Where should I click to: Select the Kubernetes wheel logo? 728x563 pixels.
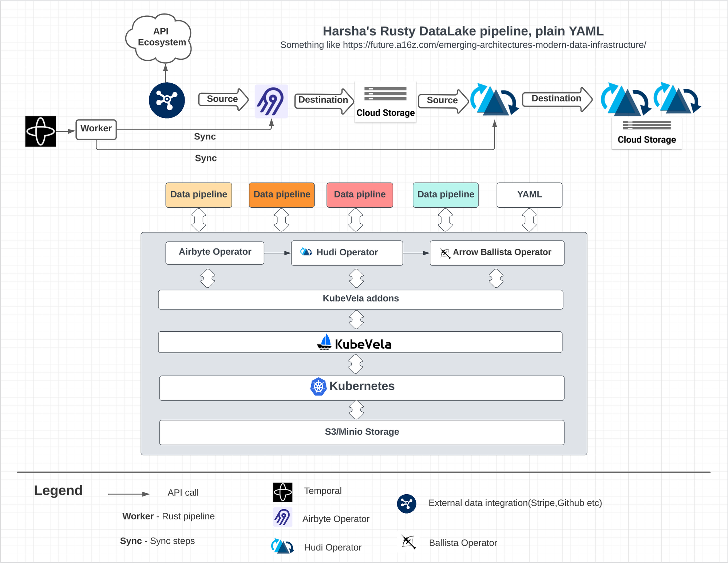(318, 387)
